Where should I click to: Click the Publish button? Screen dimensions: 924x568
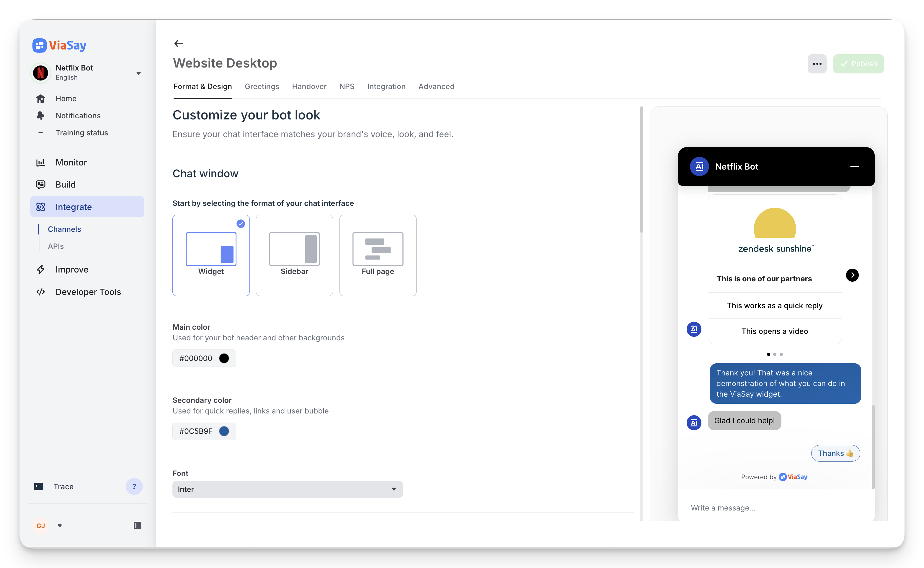[858, 64]
